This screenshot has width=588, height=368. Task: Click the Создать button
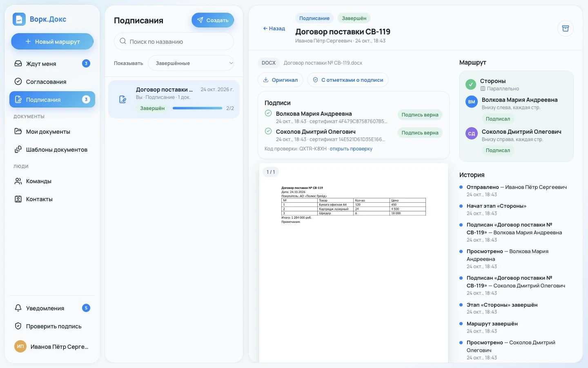coord(213,20)
